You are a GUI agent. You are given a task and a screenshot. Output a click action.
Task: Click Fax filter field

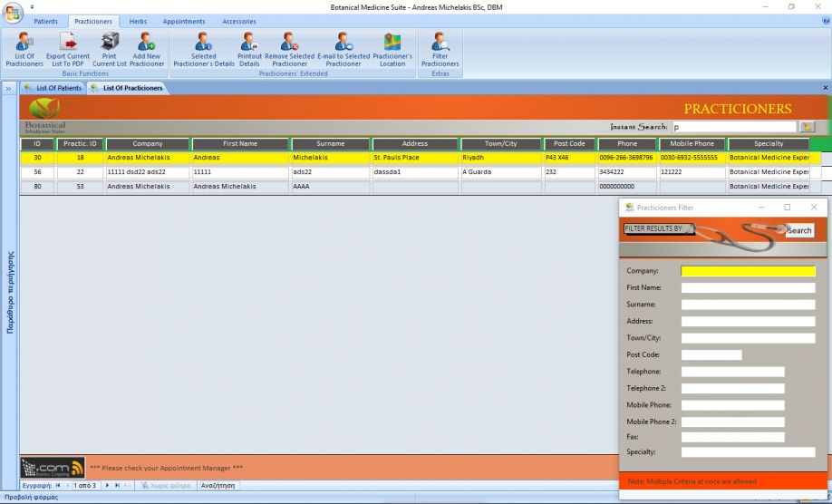733,437
